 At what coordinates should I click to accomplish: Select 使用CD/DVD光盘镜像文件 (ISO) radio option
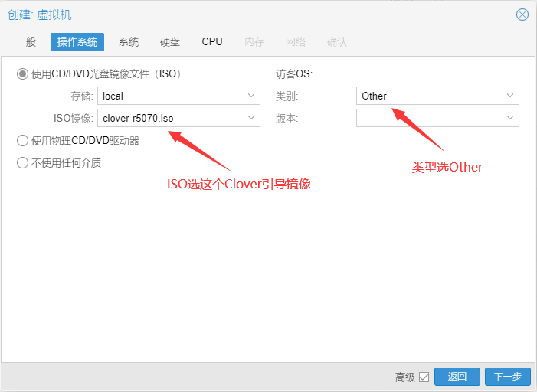pyautogui.click(x=22, y=74)
